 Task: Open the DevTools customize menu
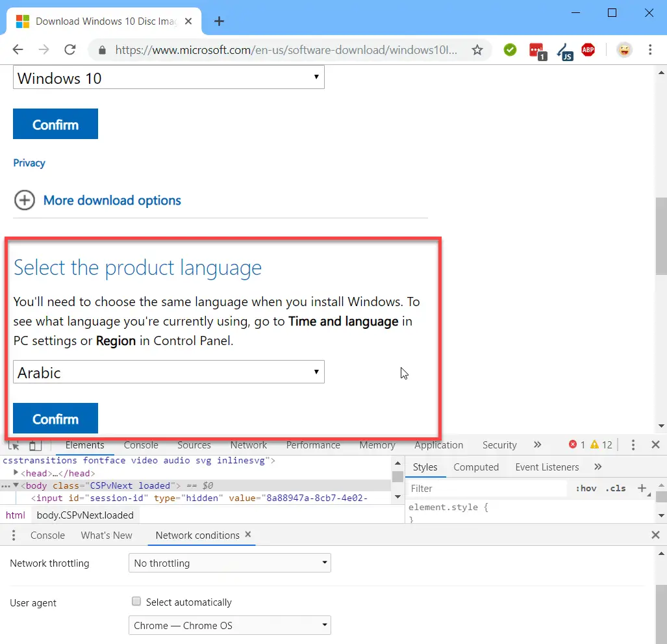(633, 444)
